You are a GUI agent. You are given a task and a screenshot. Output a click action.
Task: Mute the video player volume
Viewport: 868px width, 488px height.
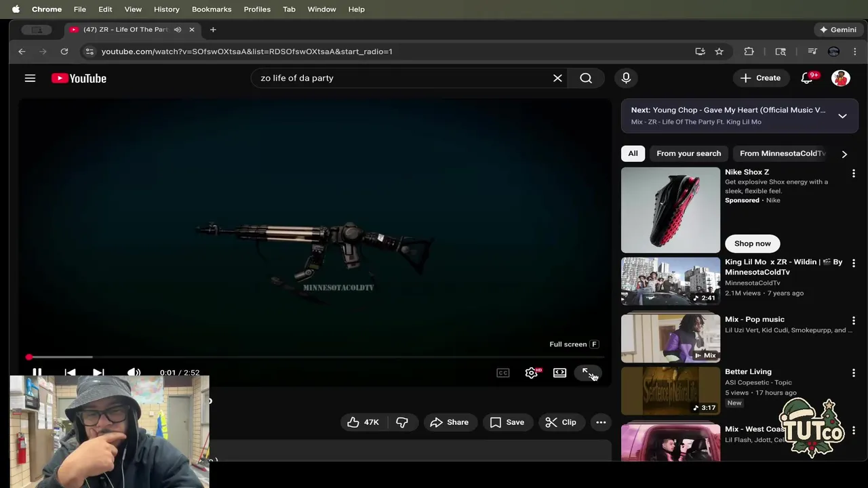[x=134, y=372]
